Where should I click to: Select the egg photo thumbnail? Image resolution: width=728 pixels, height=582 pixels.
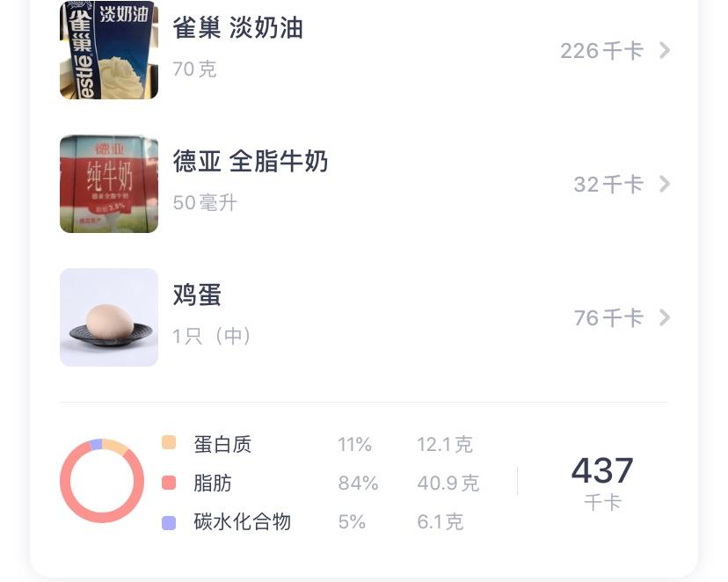pos(109,317)
